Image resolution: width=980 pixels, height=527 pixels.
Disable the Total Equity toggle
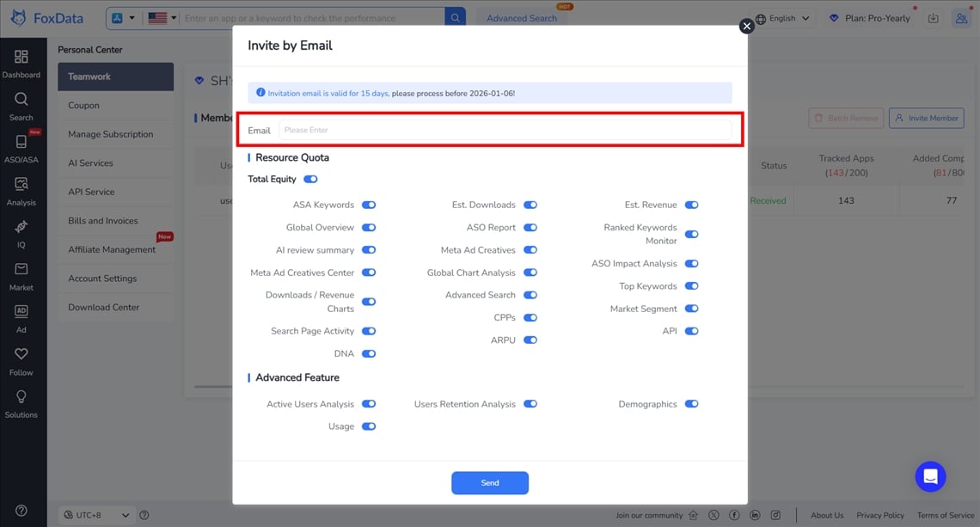[310, 180]
